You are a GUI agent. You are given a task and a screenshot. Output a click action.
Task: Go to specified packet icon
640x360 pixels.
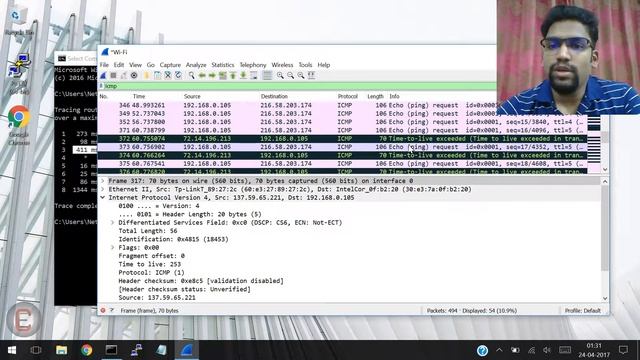click(222, 76)
